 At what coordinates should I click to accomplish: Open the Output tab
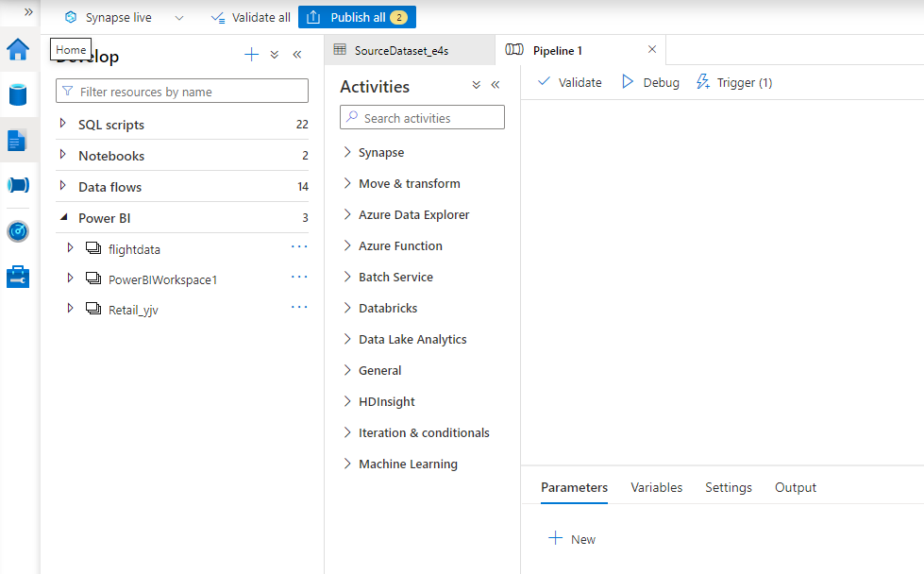tap(796, 488)
